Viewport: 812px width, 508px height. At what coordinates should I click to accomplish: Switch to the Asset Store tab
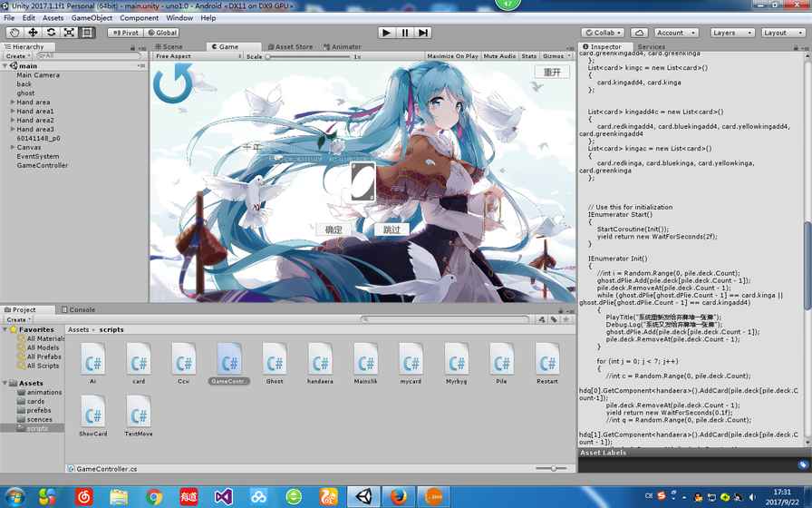pyautogui.click(x=290, y=46)
